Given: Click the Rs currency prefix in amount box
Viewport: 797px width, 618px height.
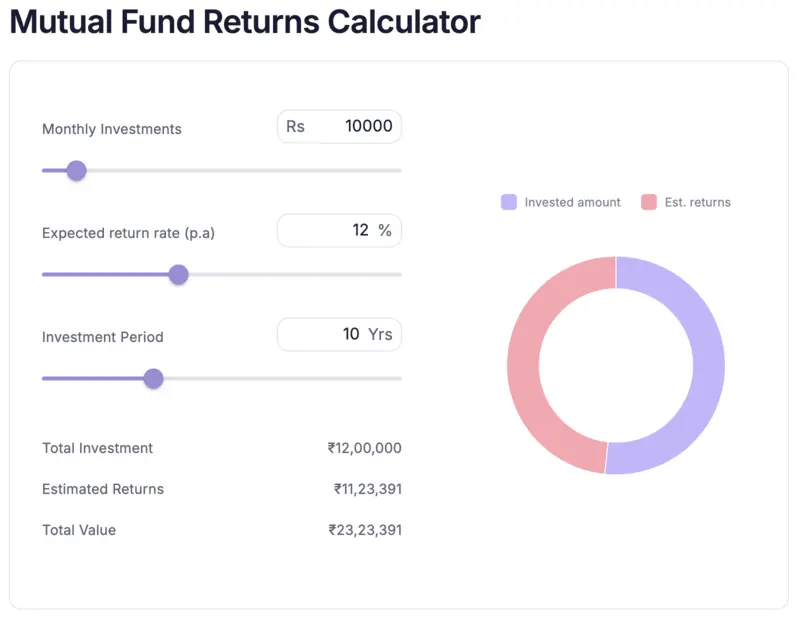Looking at the screenshot, I should (x=295, y=127).
